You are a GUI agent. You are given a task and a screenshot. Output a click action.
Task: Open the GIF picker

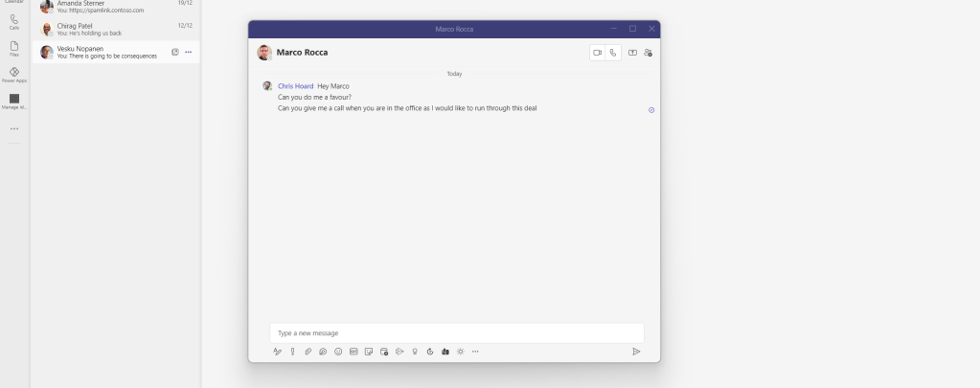click(x=353, y=352)
